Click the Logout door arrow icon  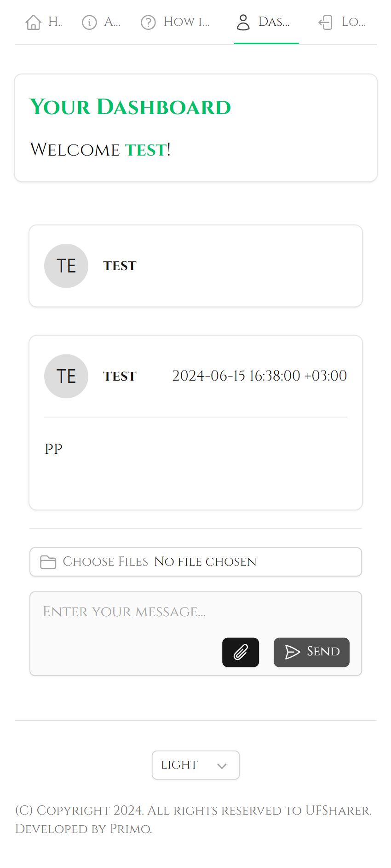(x=326, y=22)
